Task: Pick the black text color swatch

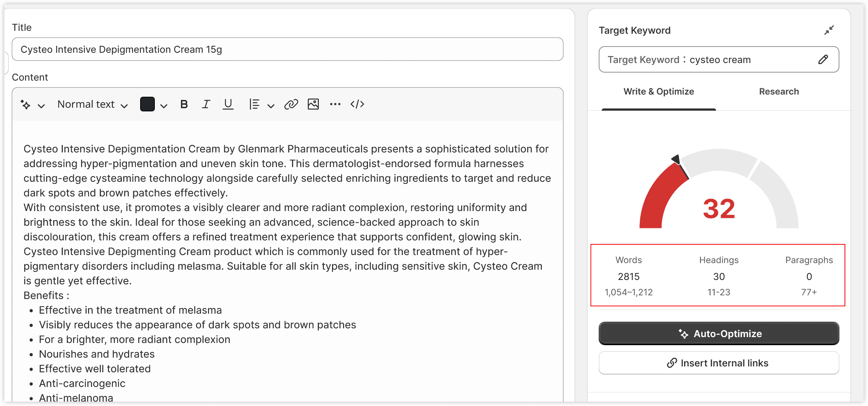Action: [147, 104]
